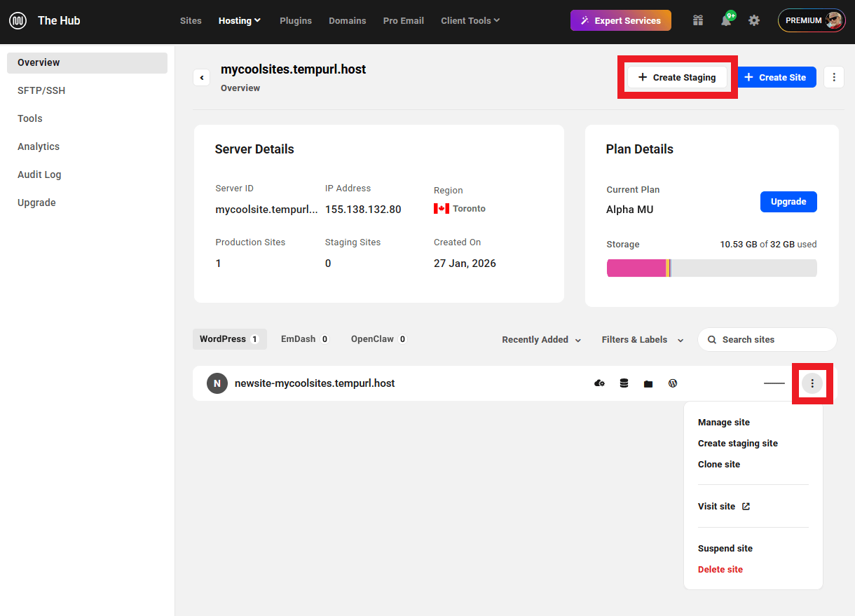This screenshot has width=855, height=616.
Task: Click the Server ID value mycoolsite.tempurl...
Action: click(x=266, y=210)
